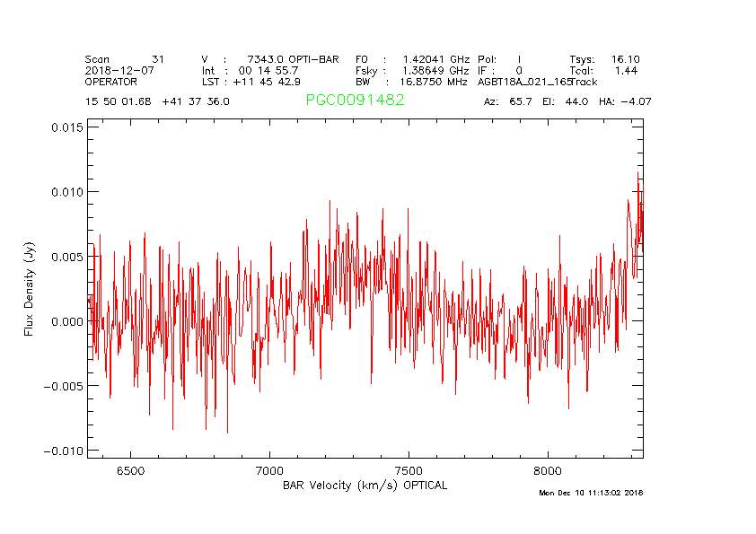Select the F0 1.42041 GHz frequency value
This screenshot has height=534, width=756.
pos(411,59)
